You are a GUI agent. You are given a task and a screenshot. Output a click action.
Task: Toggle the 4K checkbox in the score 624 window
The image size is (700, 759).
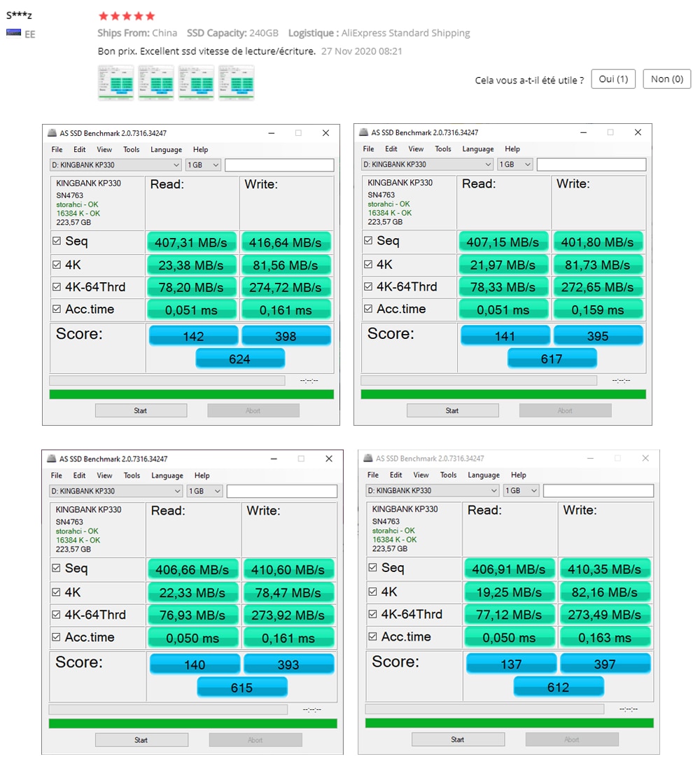point(57,264)
